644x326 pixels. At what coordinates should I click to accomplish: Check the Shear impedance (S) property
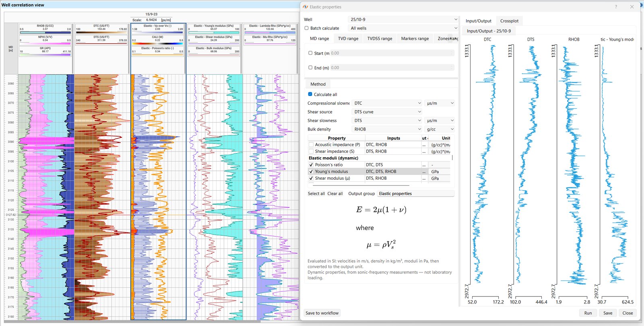click(311, 152)
